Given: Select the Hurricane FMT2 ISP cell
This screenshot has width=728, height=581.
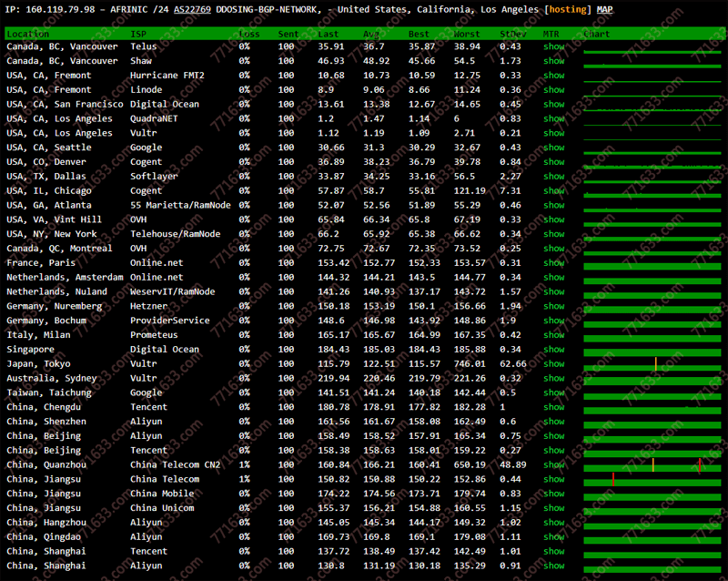Looking at the screenshot, I should click(x=167, y=76).
